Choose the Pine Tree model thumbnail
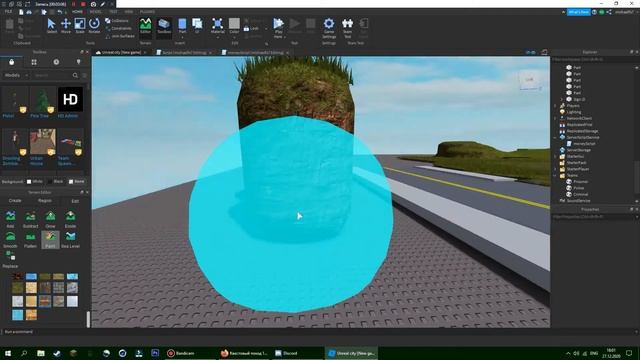This screenshot has height=360, width=640. point(42,99)
